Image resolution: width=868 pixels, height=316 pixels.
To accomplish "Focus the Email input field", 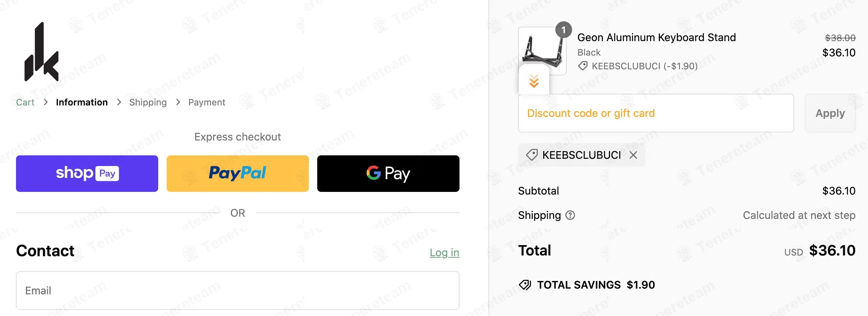I will [238, 290].
